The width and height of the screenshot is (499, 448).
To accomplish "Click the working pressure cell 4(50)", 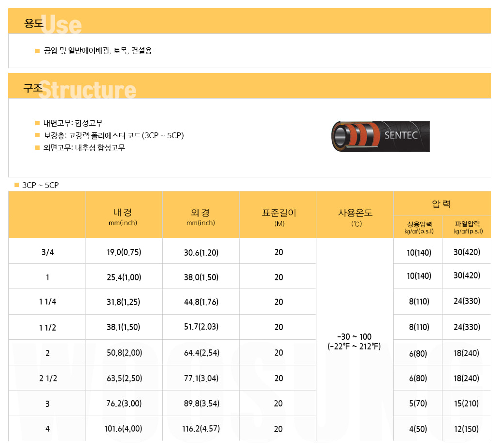I will [418, 429].
